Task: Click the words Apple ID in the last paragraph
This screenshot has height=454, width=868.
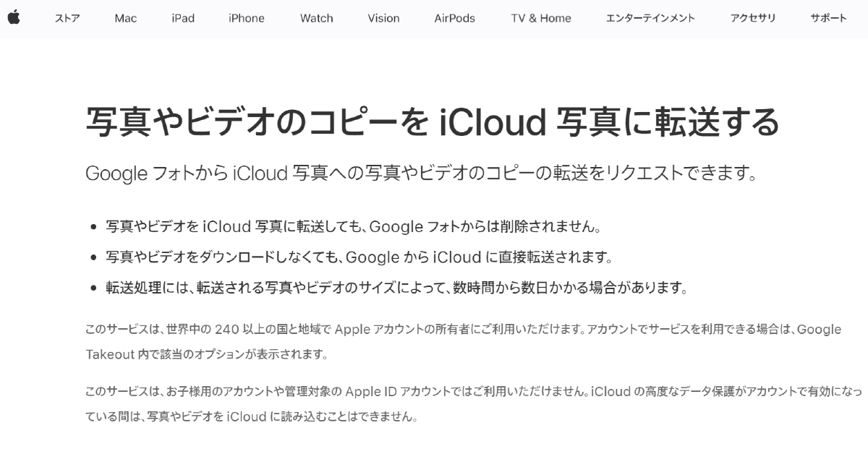Action: point(372,392)
